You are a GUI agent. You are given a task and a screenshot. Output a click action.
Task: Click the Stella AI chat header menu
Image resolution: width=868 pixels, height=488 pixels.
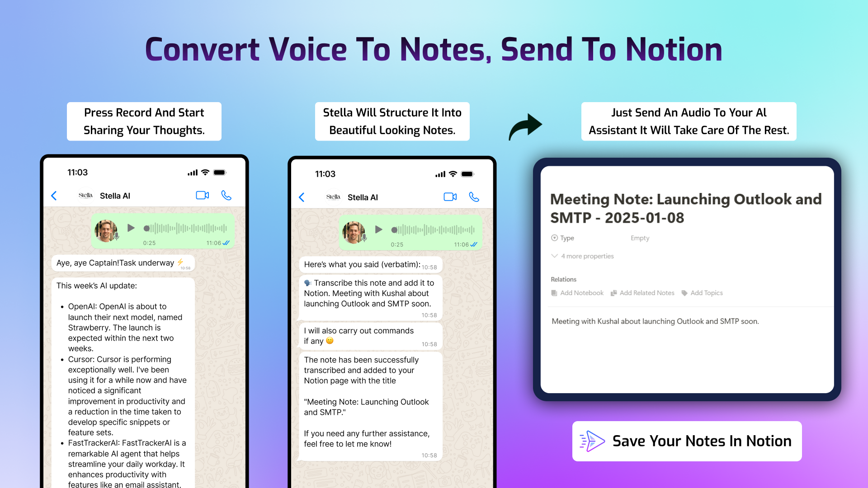coord(115,197)
